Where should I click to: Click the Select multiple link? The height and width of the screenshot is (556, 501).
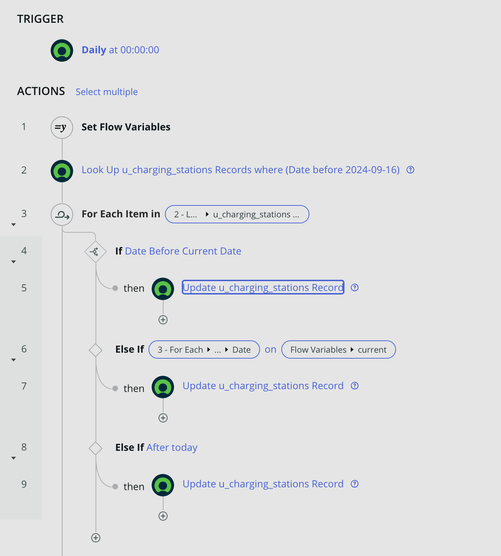(x=107, y=92)
